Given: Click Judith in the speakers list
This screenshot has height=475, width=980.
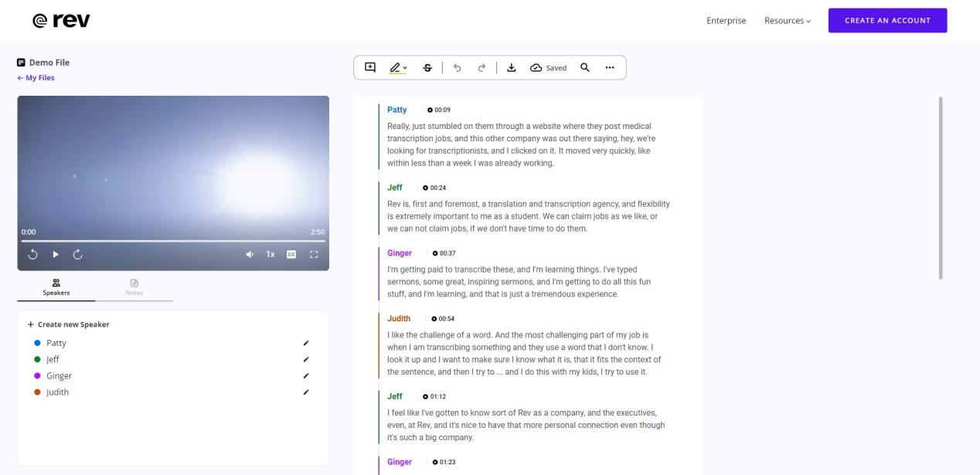Looking at the screenshot, I should click(x=57, y=392).
